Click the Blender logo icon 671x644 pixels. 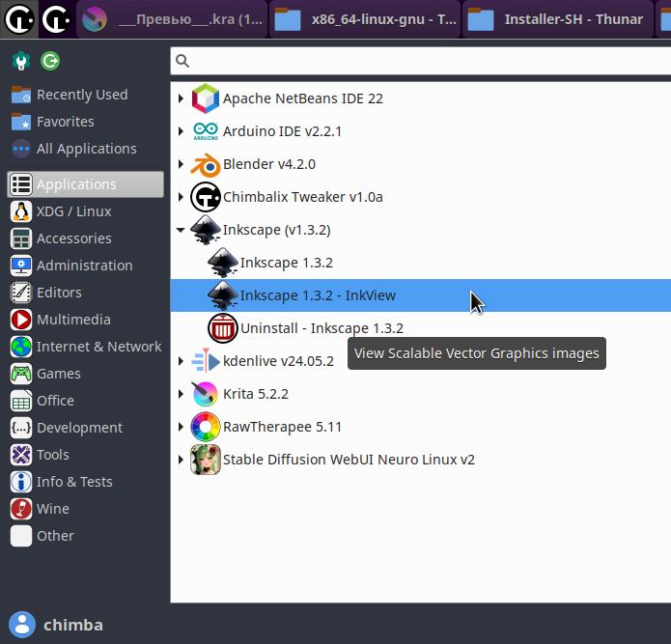[x=206, y=165]
